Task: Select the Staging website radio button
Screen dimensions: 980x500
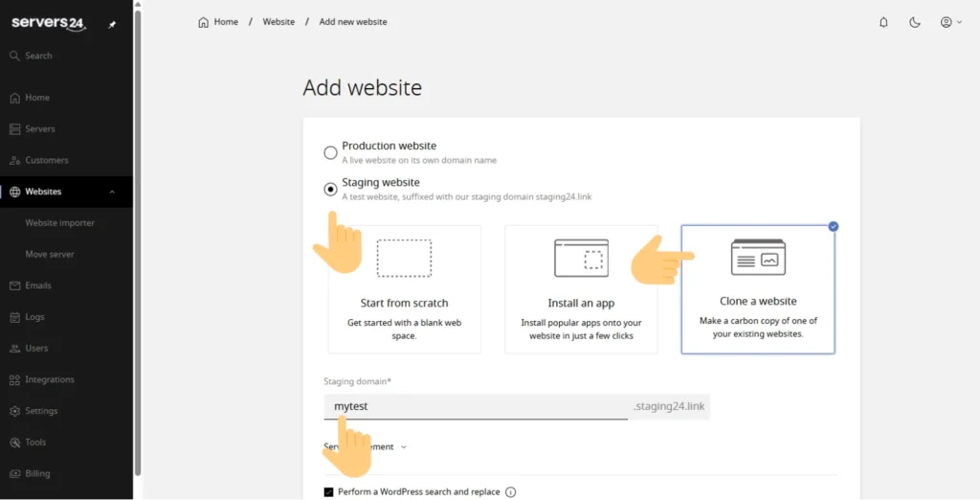Action: coord(330,189)
